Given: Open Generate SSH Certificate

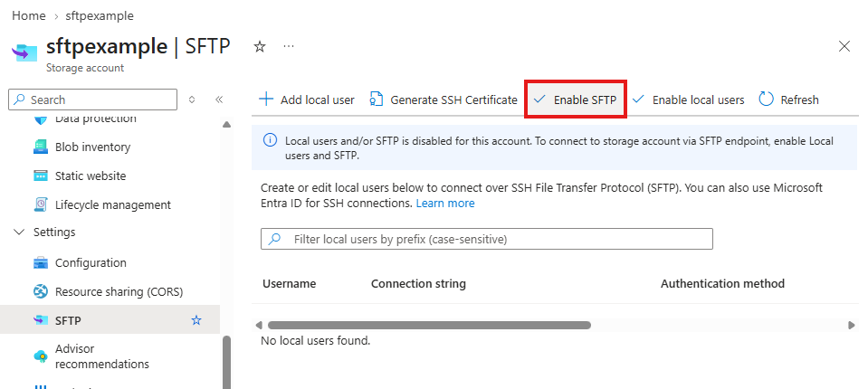Looking at the screenshot, I should point(444,100).
